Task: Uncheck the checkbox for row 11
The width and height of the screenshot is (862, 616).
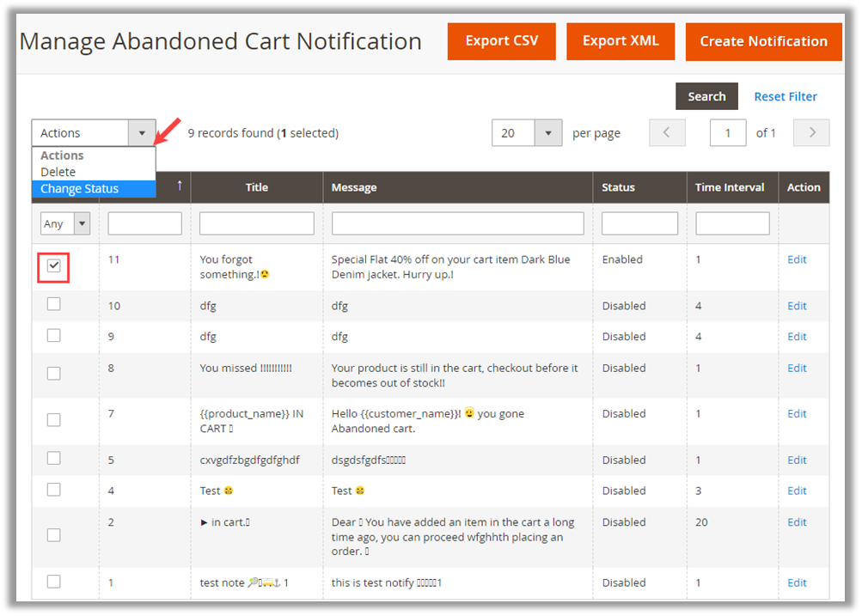Action: pyautogui.click(x=53, y=267)
